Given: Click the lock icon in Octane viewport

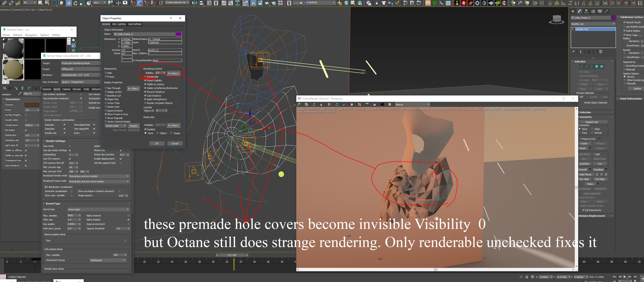Looking at the screenshot, I should (322, 105).
